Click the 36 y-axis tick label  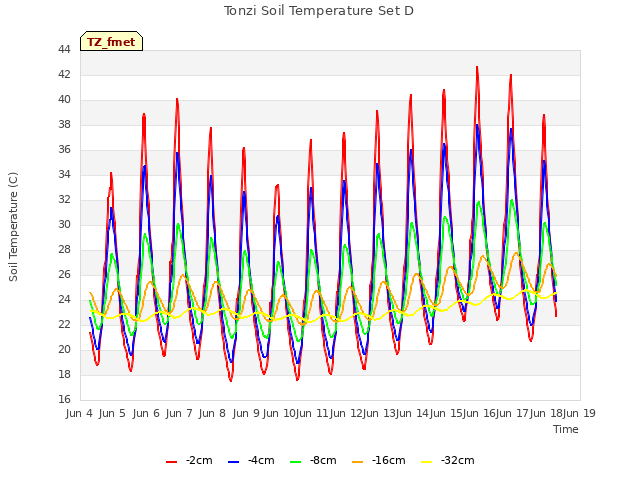[64, 149]
